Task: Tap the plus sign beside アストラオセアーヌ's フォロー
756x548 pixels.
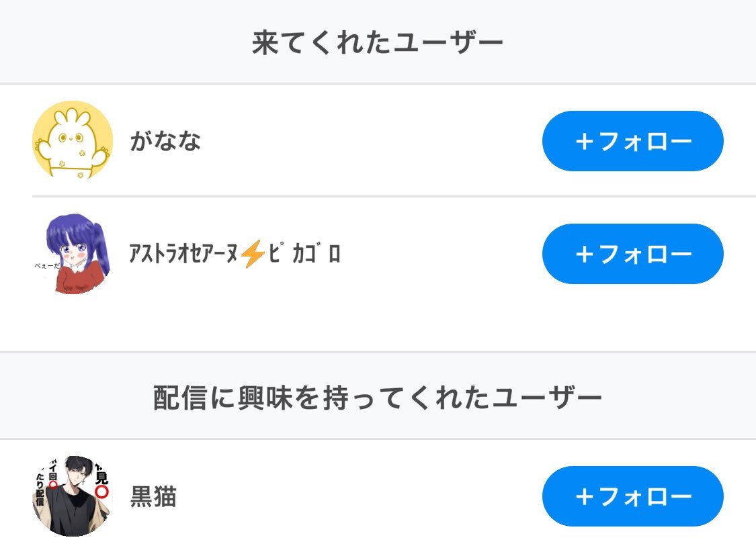Action: pyautogui.click(x=584, y=255)
